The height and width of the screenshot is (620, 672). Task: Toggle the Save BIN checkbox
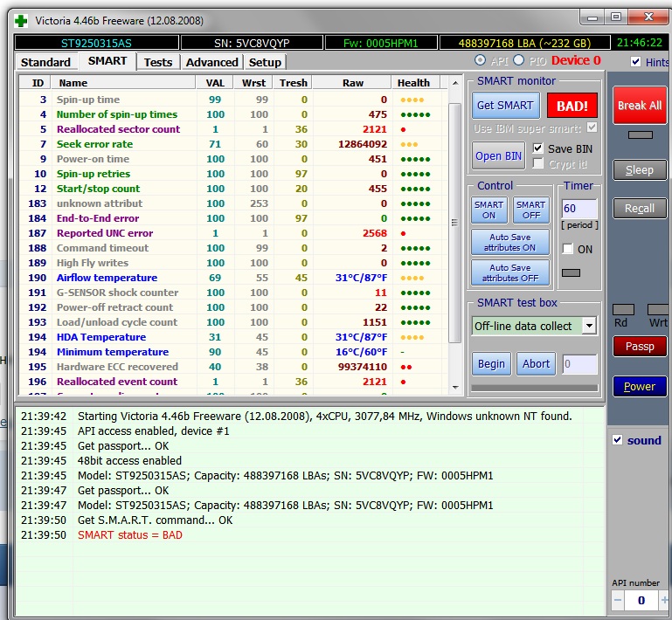click(537, 148)
